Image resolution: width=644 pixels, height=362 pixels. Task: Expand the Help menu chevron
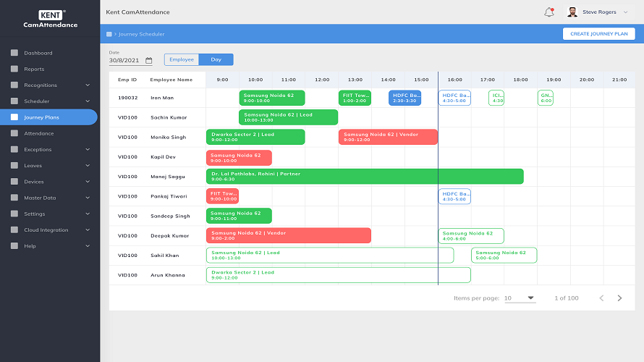(88, 246)
